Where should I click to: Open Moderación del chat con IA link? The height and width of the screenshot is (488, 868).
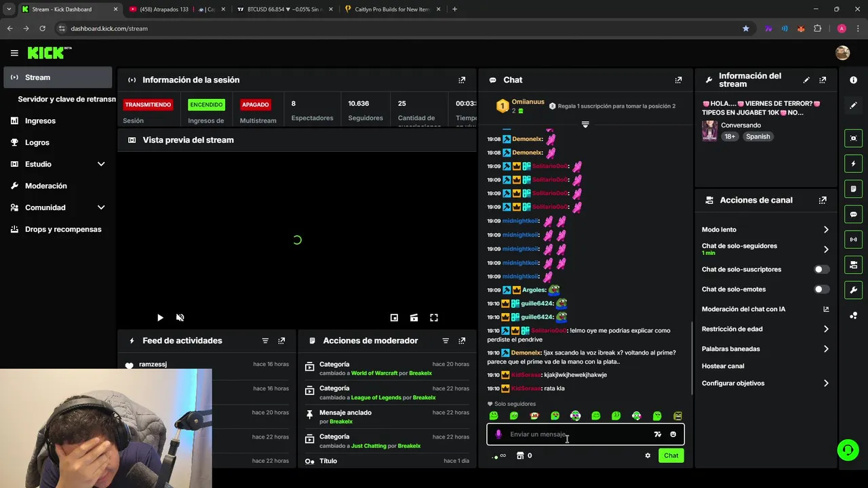pos(826,309)
